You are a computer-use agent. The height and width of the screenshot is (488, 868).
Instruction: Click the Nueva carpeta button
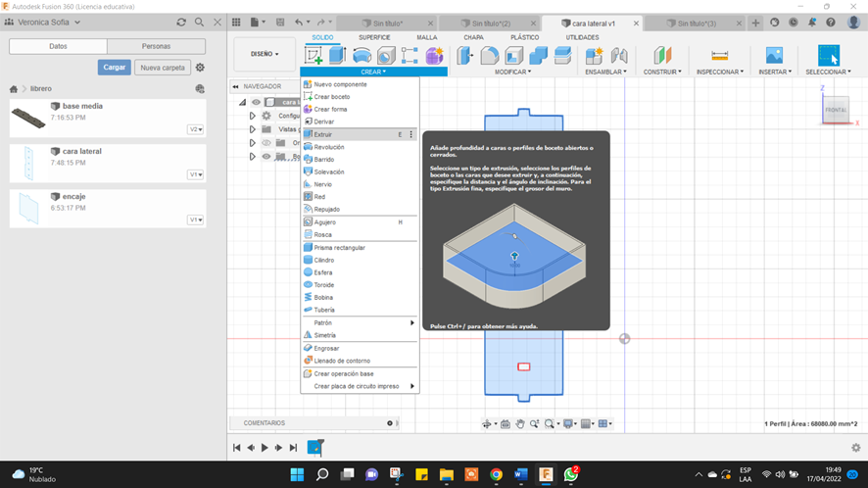[x=162, y=68]
